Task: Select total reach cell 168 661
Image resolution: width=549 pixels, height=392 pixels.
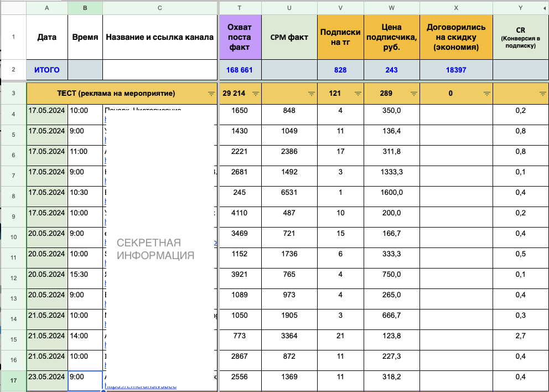Action: pyautogui.click(x=240, y=70)
